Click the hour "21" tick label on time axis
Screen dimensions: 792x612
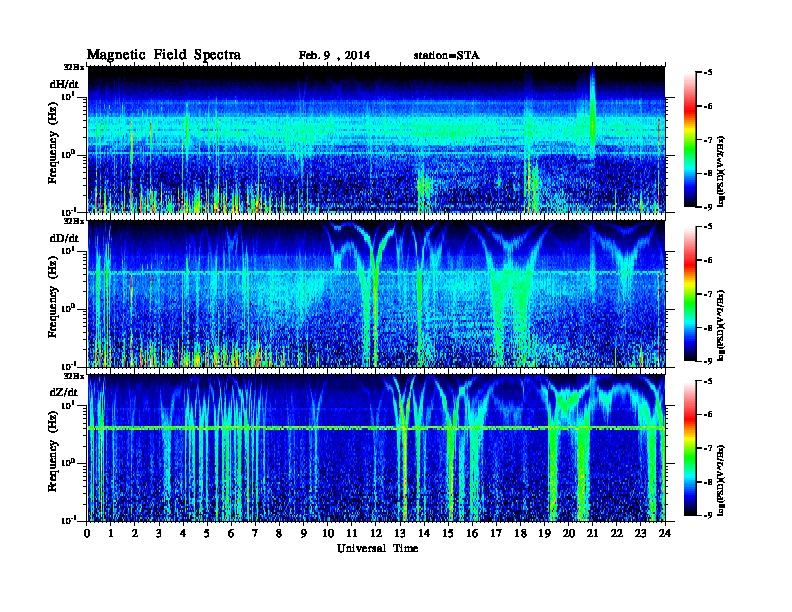coord(592,533)
